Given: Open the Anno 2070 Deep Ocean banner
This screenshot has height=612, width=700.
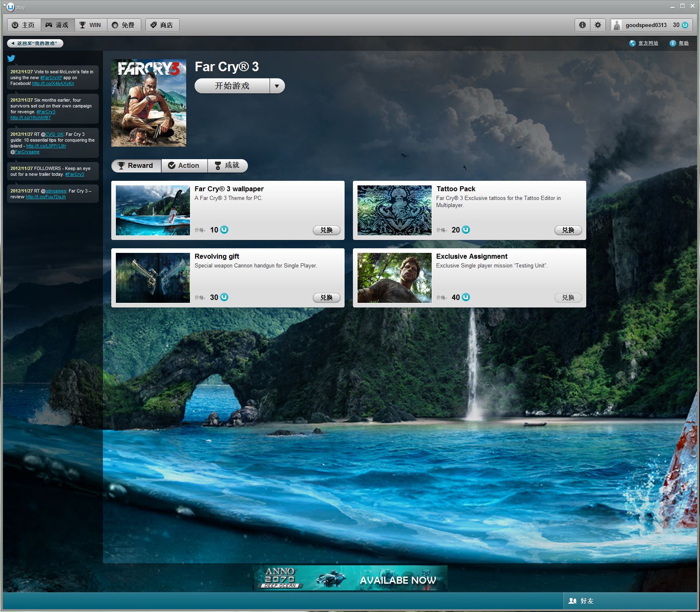Looking at the screenshot, I should point(350,578).
